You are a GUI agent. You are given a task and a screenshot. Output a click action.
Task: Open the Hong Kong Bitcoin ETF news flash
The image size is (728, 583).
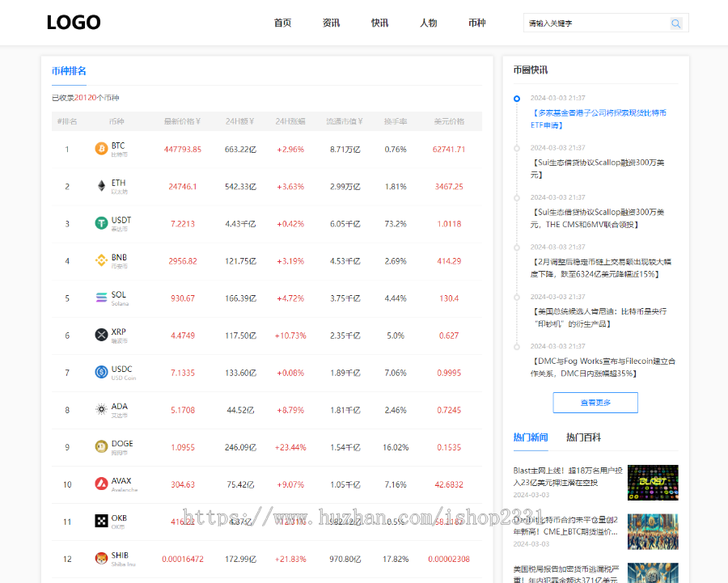599,119
